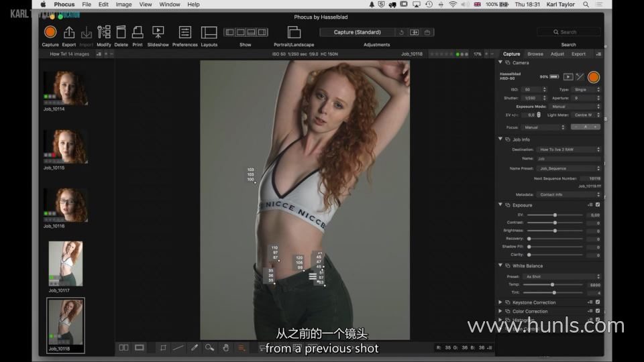Open the Light Meter dropdown
This screenshot has width=644, height=362.
coord(586,115)
